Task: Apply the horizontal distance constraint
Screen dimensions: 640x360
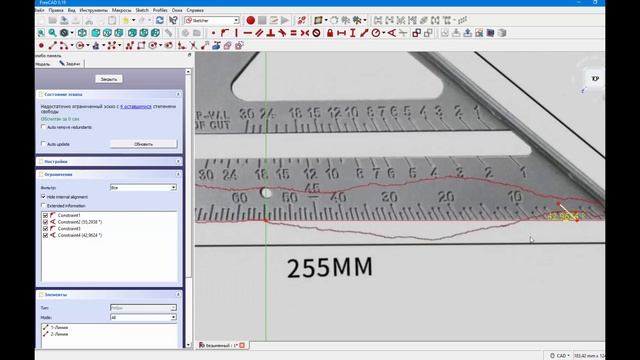Action: tap(341, 33)
